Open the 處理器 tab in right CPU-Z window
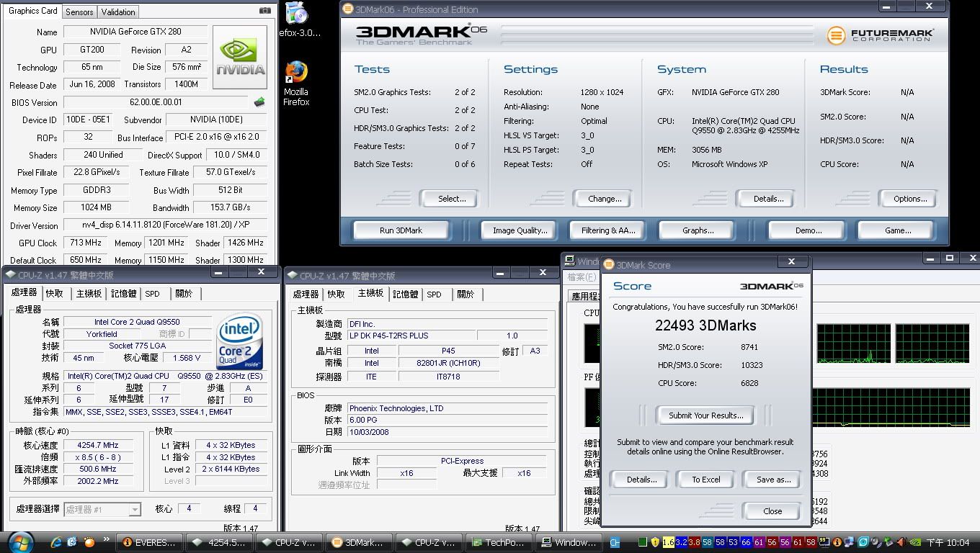 (x=306, y=294)
